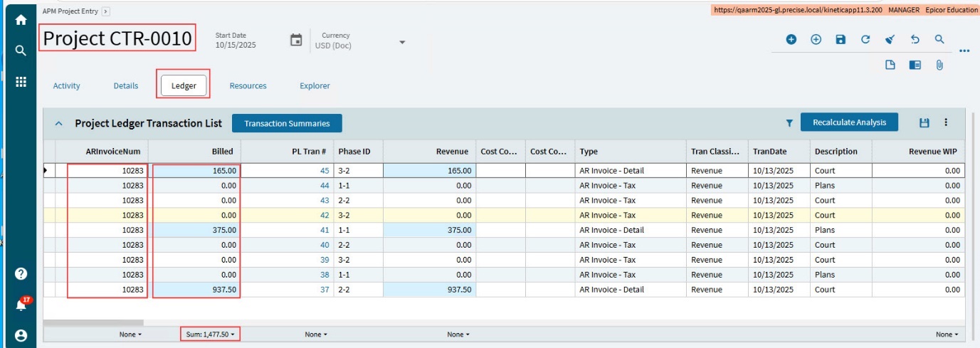Click the Plans description in row 44

pyautogui.click(x=826, y=186)
